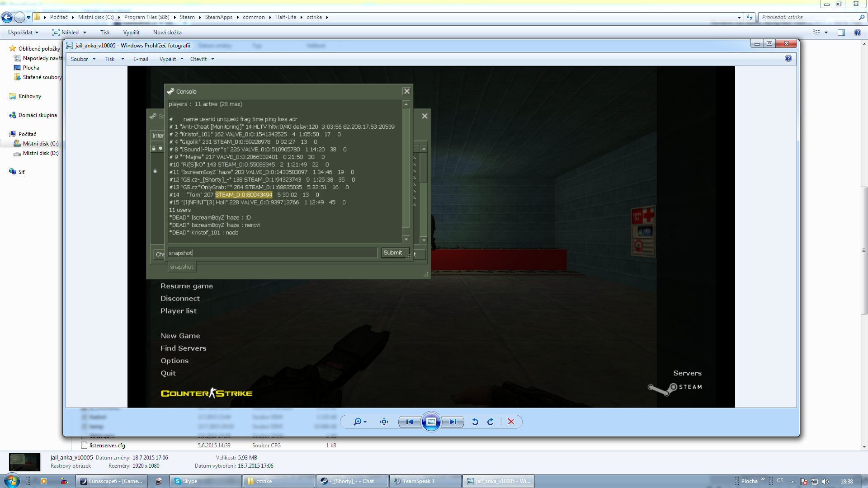The width and height of the screenshot is (868, 488).
Task: Click the jail_anka_v10005 thumbnail in details pane
Action: pos(25,462)
